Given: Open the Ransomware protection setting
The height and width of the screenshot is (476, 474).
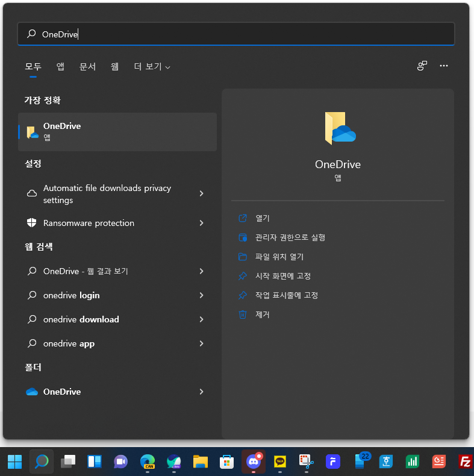Looking at the screenshot, I should click(89, 223).
